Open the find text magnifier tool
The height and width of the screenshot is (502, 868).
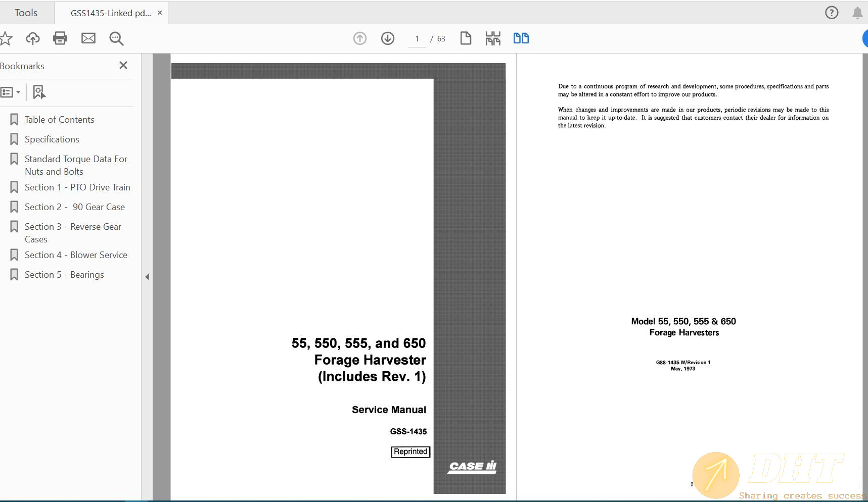tap(116, 38)
